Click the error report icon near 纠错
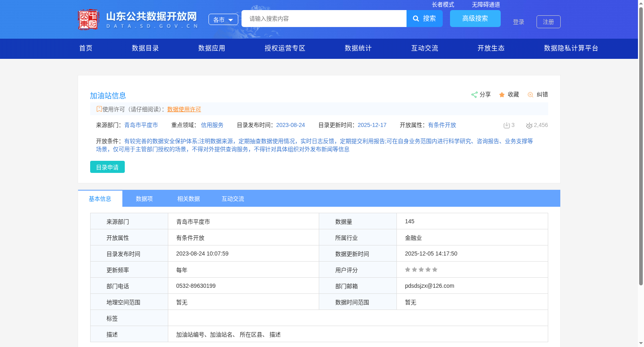Screen dimensions: 644x347 click(530, 95)
